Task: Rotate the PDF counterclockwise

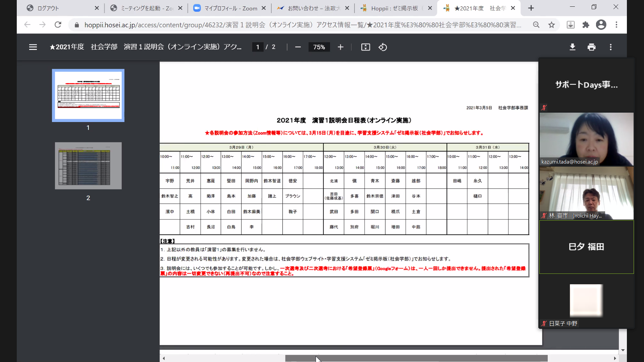Action: click(x=383, y=47)
